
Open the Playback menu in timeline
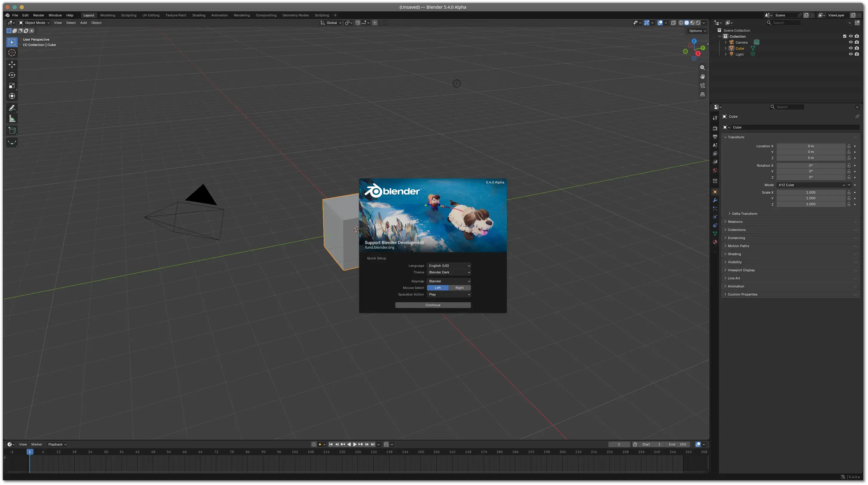(57, 444)
